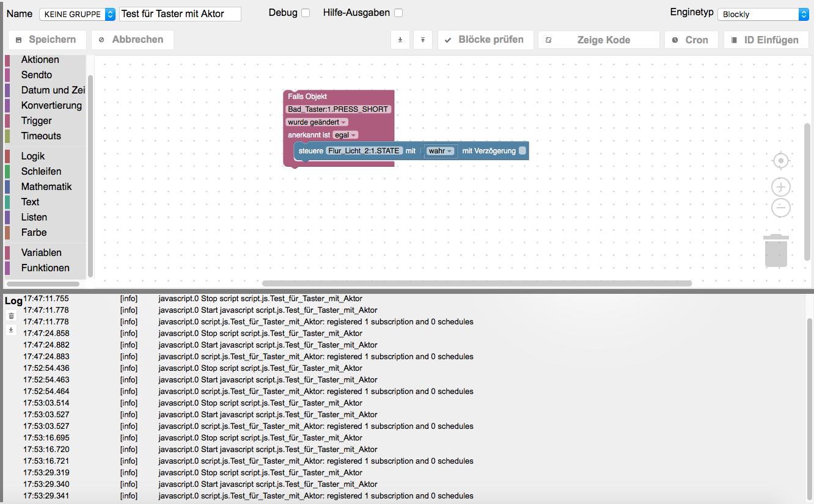The image size is (814, 504).
Task: Click the export blocks down-arrow toolbar button
Action: point(400,40)
